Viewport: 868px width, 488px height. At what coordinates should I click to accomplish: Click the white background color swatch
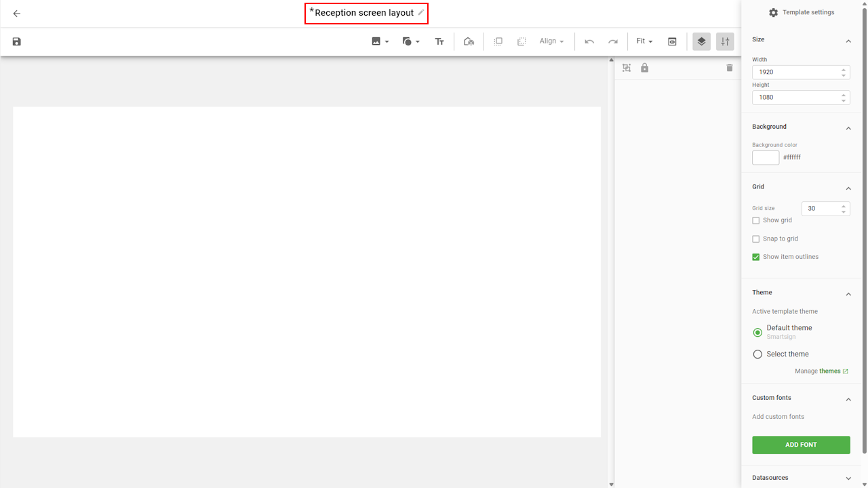[766, 157]
